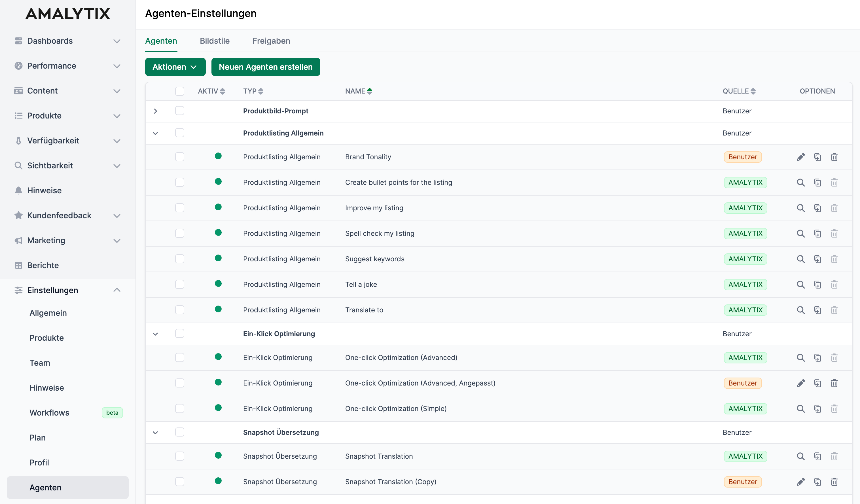Open the Freigaben tab
Viewport: 860px width, 504px height.
coord(271,41)
